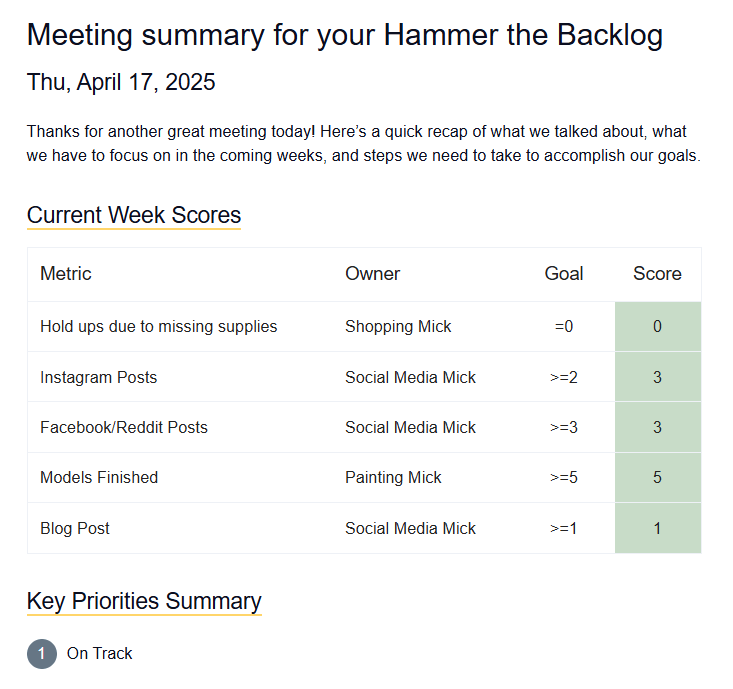The width and height of the screenshot is (733, 689).
Task: Click owner Shopping Mick
Action: pyautogui.click(x=398, y=327)
